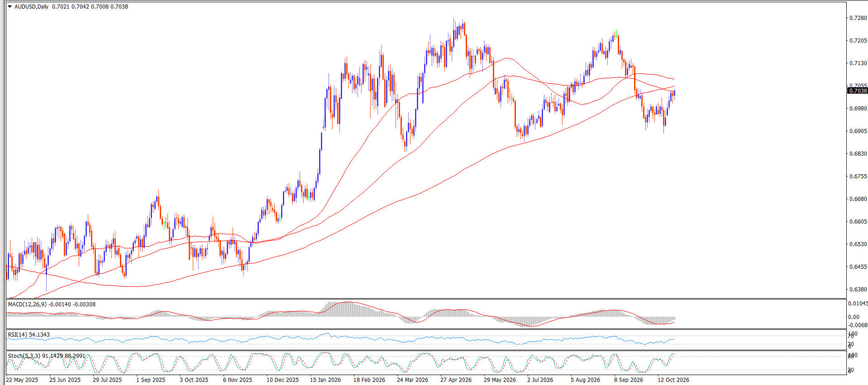Click the 0.6455 price scale label
The height and width of the screenshot is (385, 868).
[x=858, y=267]
